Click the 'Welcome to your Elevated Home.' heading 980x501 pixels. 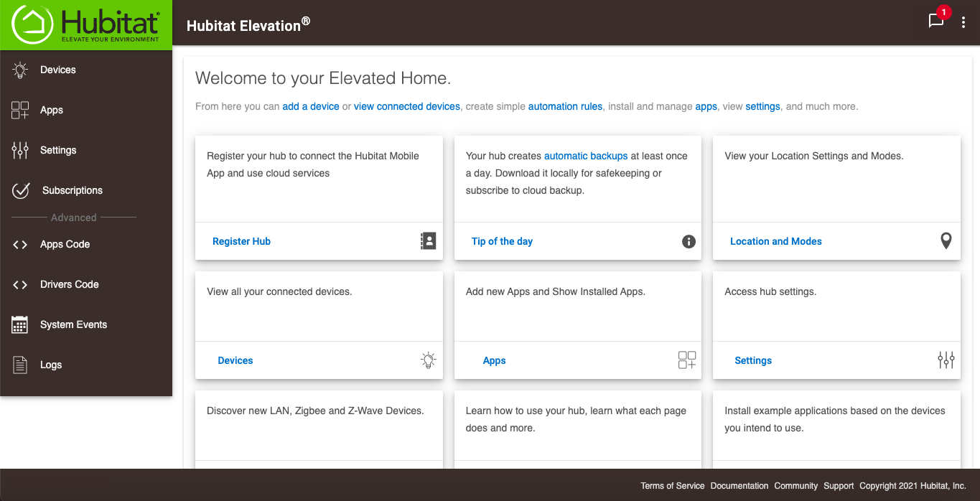pos(323,78)
